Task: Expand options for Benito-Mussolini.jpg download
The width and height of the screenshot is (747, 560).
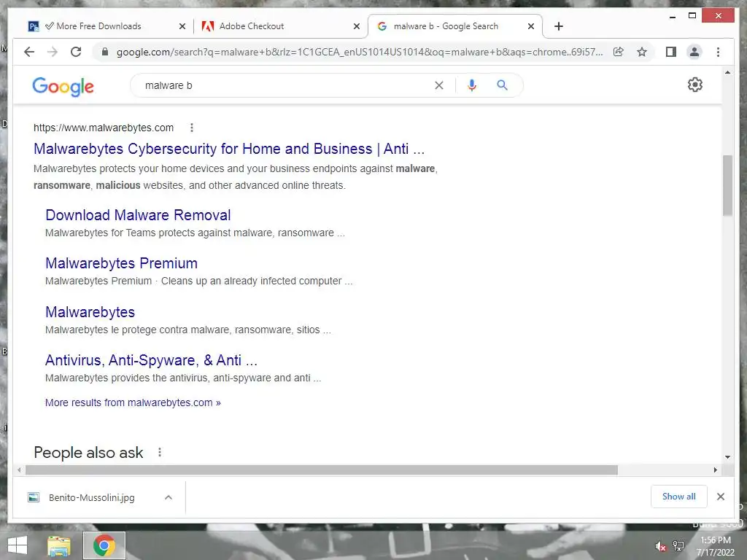Action: point(169,497)
